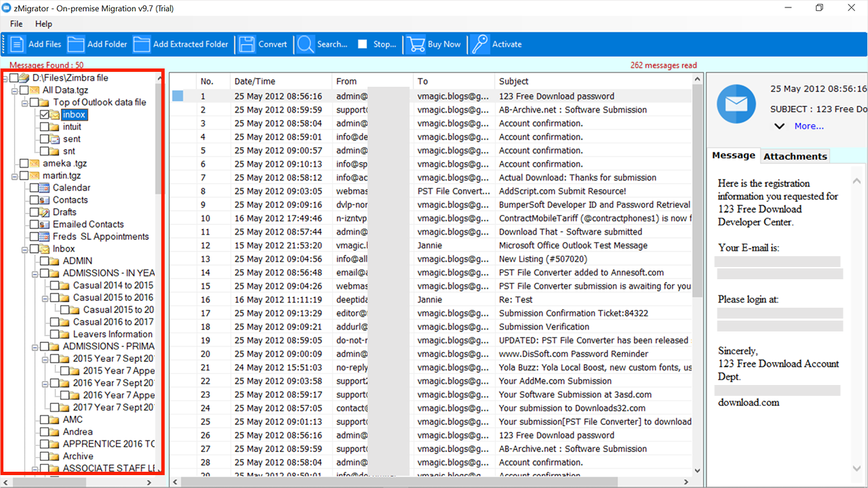Switch to the Attachments tab
The height and width of the screenshot is (488, 868).
pyautogui.click(x=795, y=156)
